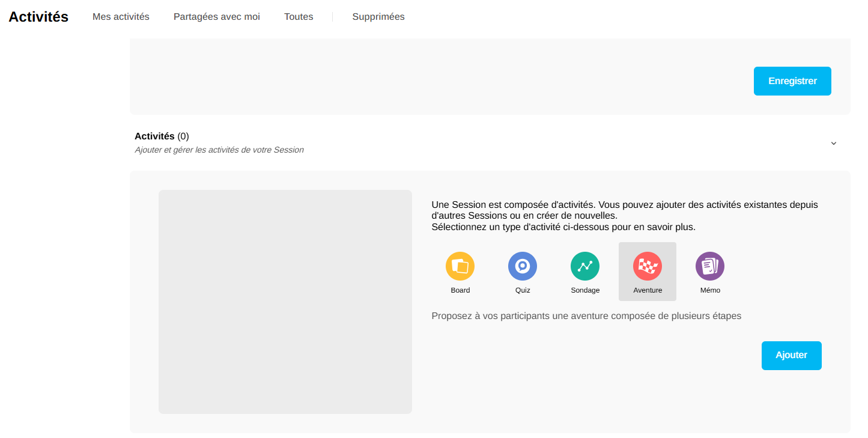This screenshot has width=868, height=438.
Task: Click the 'Quiz' text label
Action: tap(523, 290)
